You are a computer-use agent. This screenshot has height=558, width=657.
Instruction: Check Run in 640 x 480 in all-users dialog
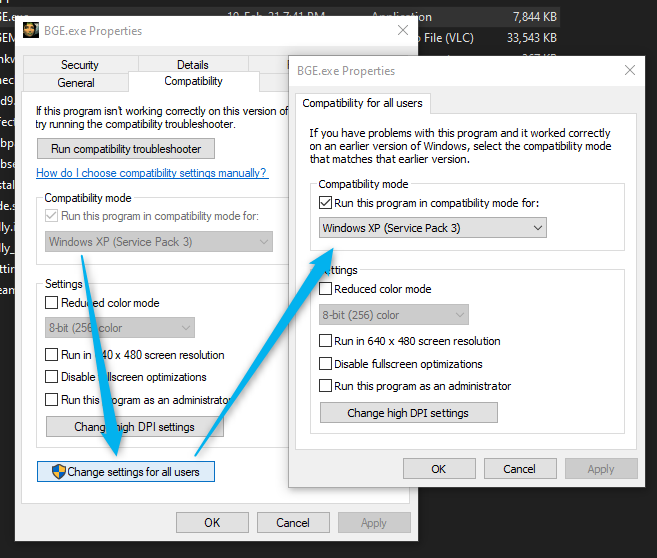click(326, 341)
